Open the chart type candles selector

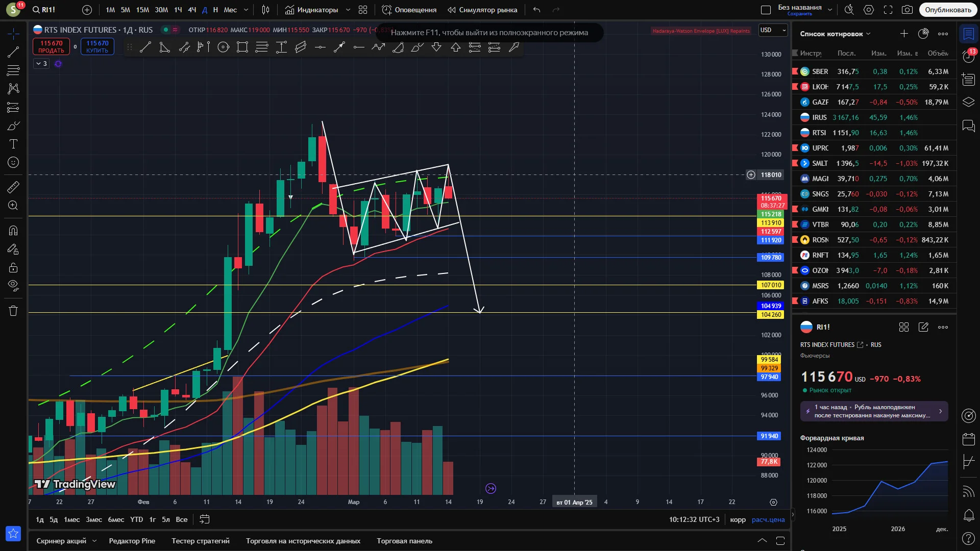point(265,10)
